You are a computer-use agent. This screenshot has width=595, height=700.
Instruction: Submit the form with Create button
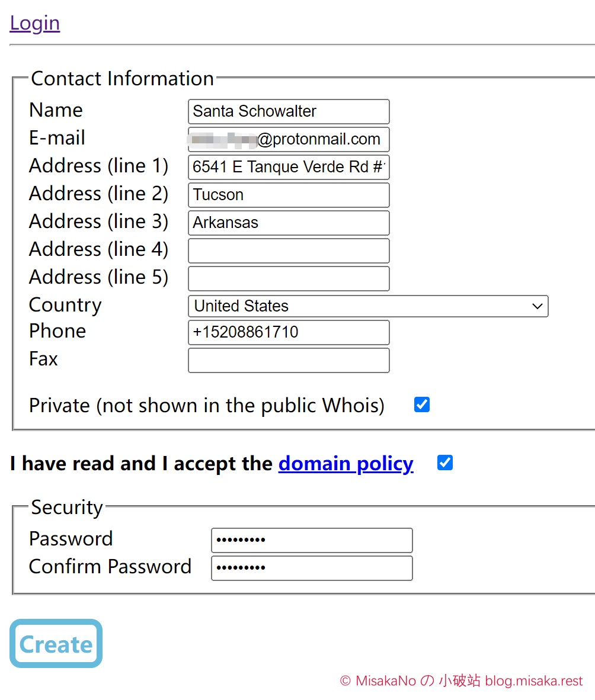tap(56, 643)
